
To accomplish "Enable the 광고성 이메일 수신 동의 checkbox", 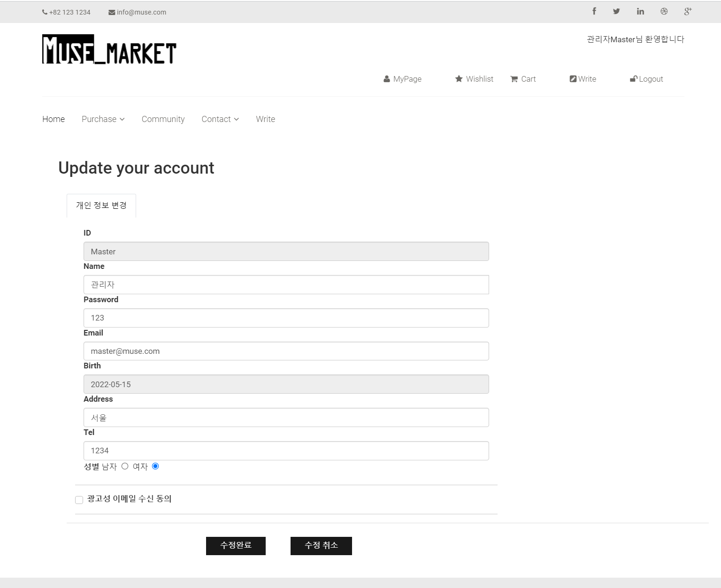I will point(79,500).
